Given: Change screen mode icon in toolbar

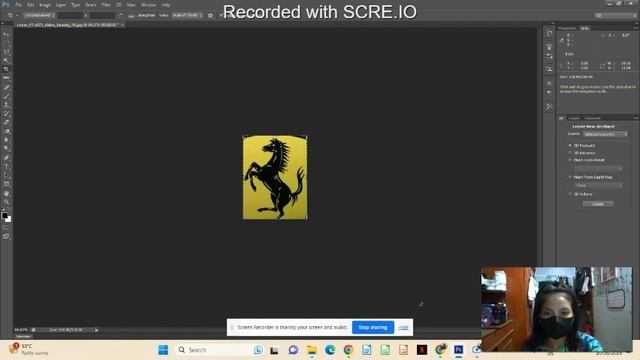Looking at the screenshot, I should (6, 236).
